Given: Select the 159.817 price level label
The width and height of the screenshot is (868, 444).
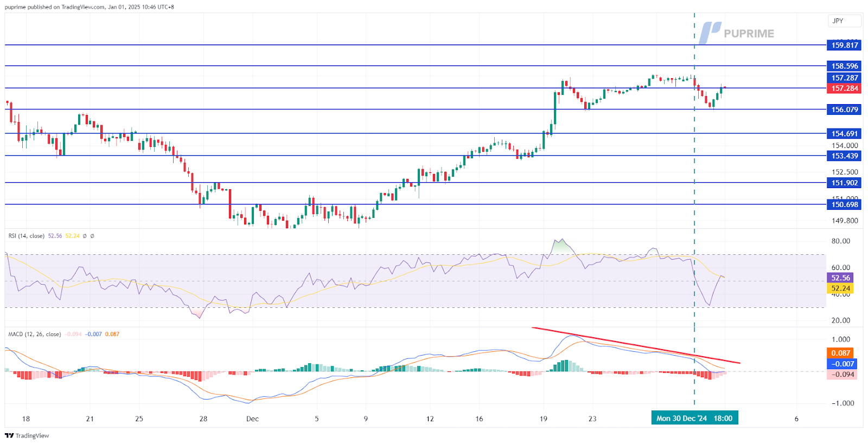Looking at the screenshot, I should tap(844, 45).
